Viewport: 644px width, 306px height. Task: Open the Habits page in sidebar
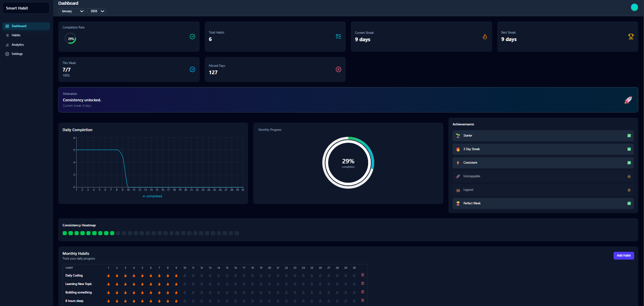click(x=16, y=35)
